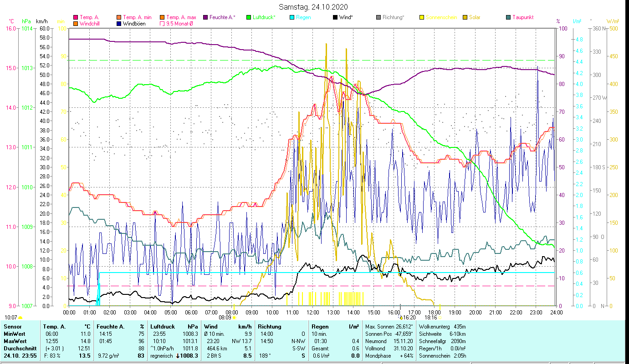
Task: Click the marker icon next to 16:20
Action: point(401,317)
